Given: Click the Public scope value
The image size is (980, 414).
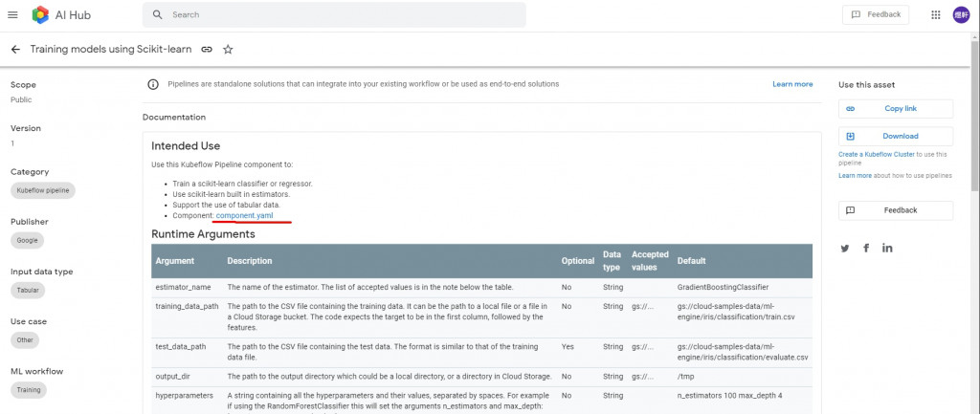Looking at the screenshot, I should [21, 99].
